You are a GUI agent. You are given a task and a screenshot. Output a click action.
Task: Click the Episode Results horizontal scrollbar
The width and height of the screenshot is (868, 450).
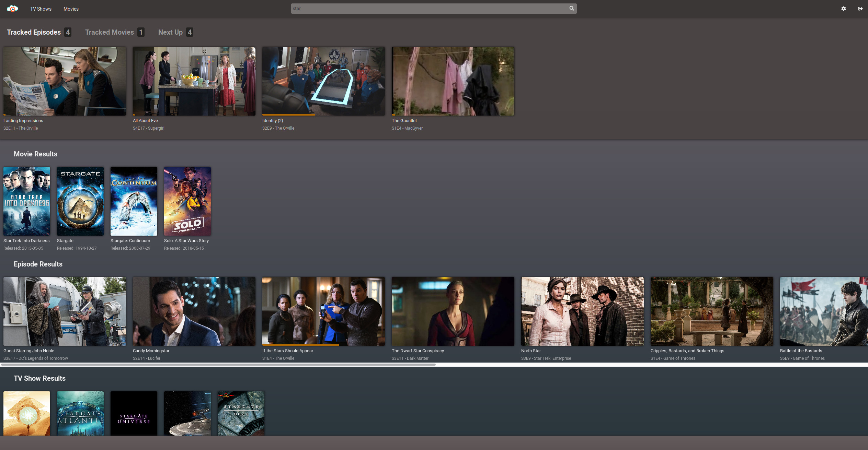click(218, 365)
